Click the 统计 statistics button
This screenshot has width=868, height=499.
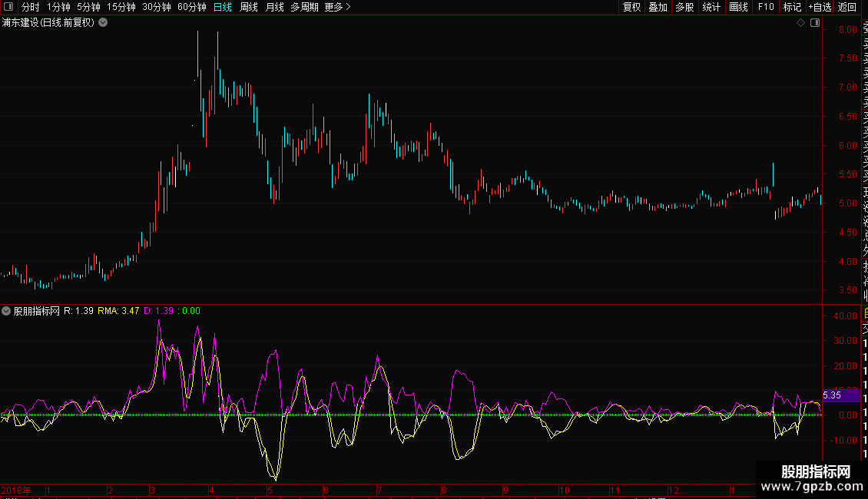(711, 7)
